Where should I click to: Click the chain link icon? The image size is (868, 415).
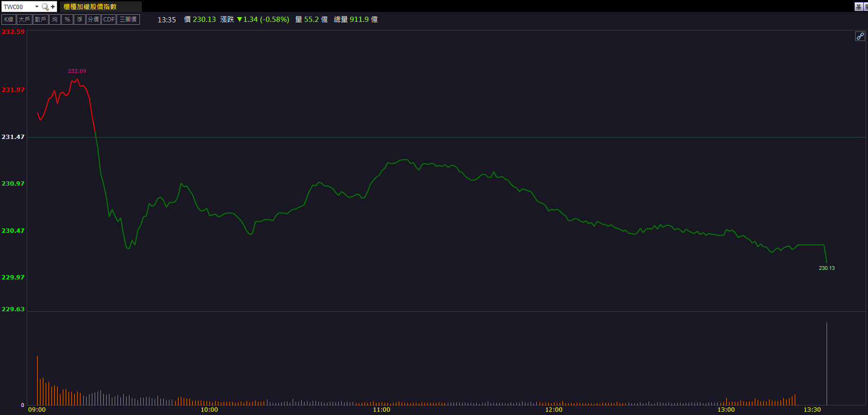click(860, 36)
